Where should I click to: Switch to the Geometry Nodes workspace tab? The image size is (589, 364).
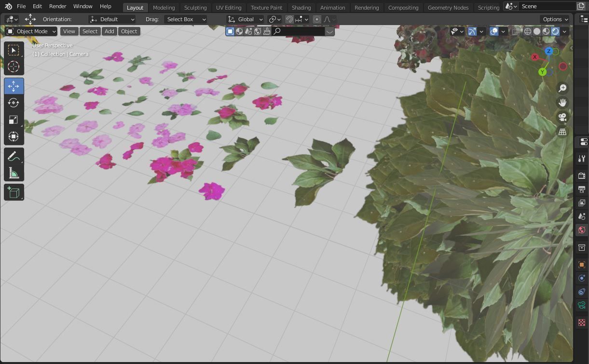[x=448, y=7]
